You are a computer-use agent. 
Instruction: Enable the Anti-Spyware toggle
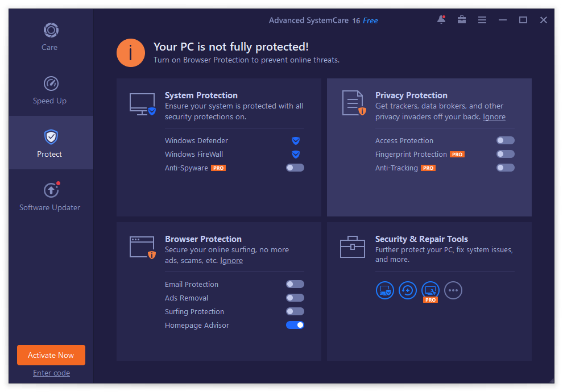click(x=295, y=168)
